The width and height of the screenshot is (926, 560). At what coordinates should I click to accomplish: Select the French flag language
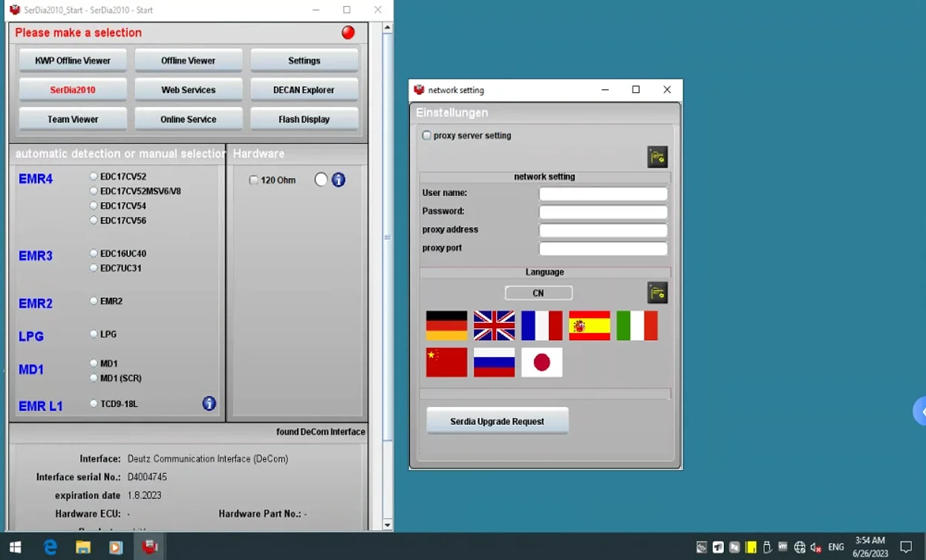[x=541, y=325]
